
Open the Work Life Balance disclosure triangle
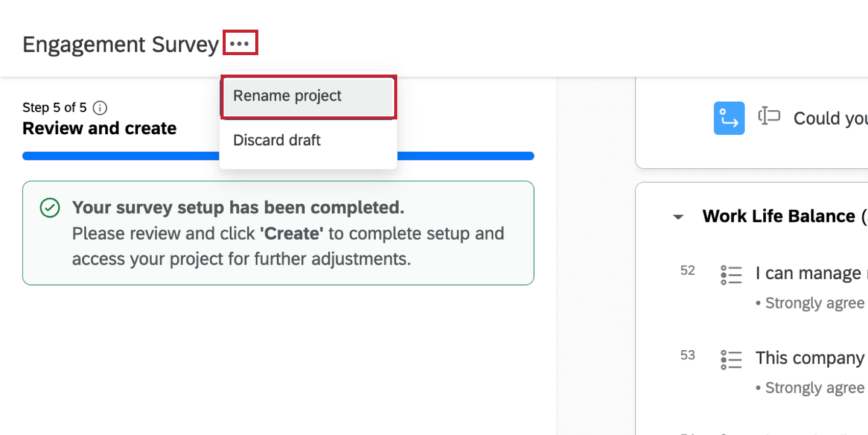pos(679,216)
